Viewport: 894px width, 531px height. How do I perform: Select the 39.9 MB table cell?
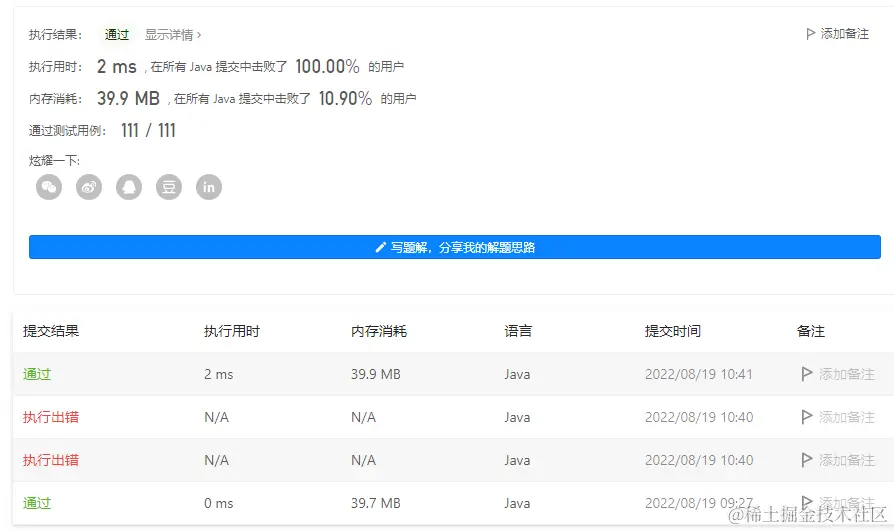click(x=376, y=374)
